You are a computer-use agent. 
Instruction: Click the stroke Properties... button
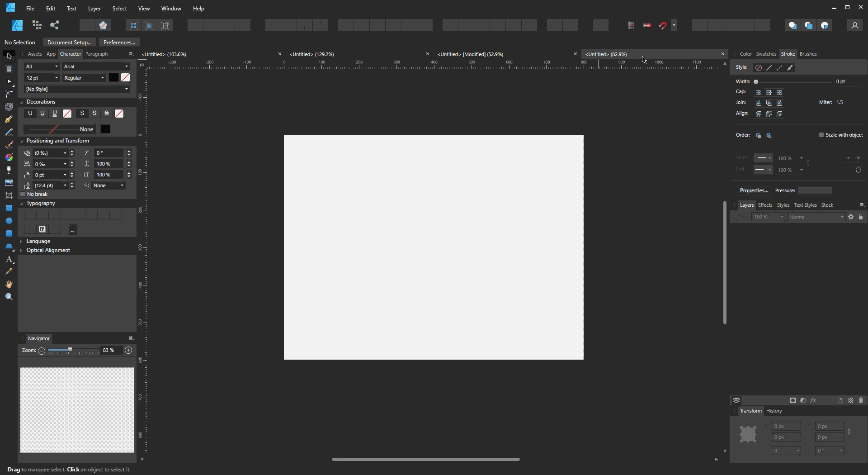click(x=754, y=190)
